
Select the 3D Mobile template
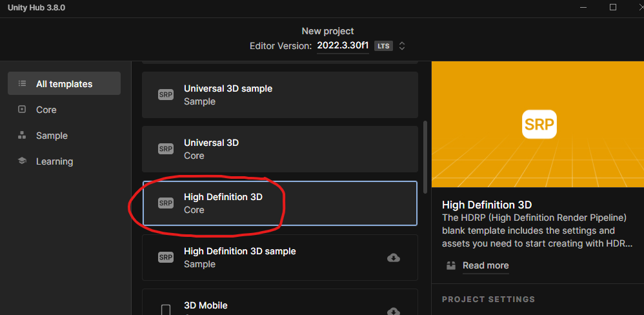(x=279, y=302)
